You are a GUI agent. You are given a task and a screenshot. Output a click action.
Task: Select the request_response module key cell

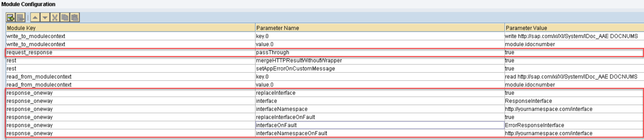point(131,52)
